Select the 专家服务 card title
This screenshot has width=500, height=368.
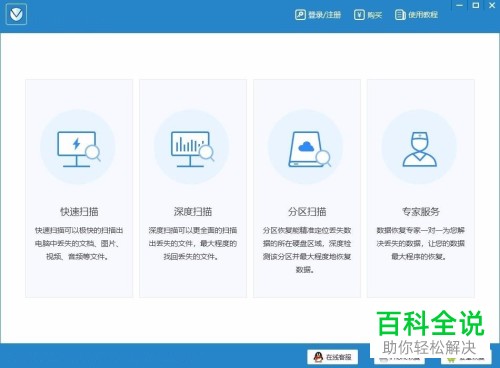coord(421,211)
